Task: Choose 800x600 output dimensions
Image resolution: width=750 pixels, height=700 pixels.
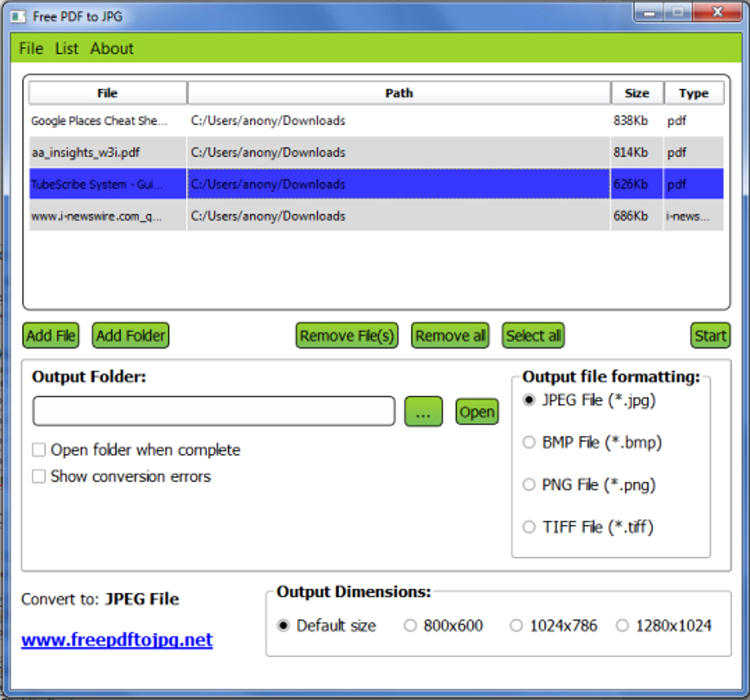Action: (410, 625)
